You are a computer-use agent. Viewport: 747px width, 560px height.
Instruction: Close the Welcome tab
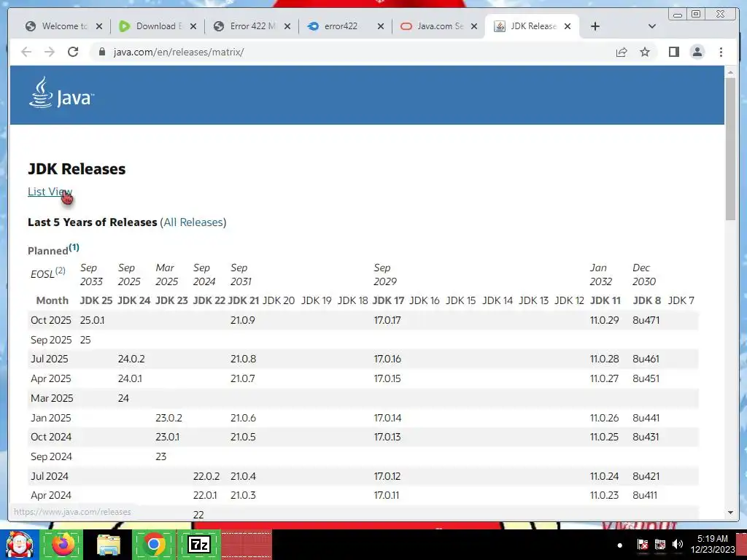click(99, 26)
